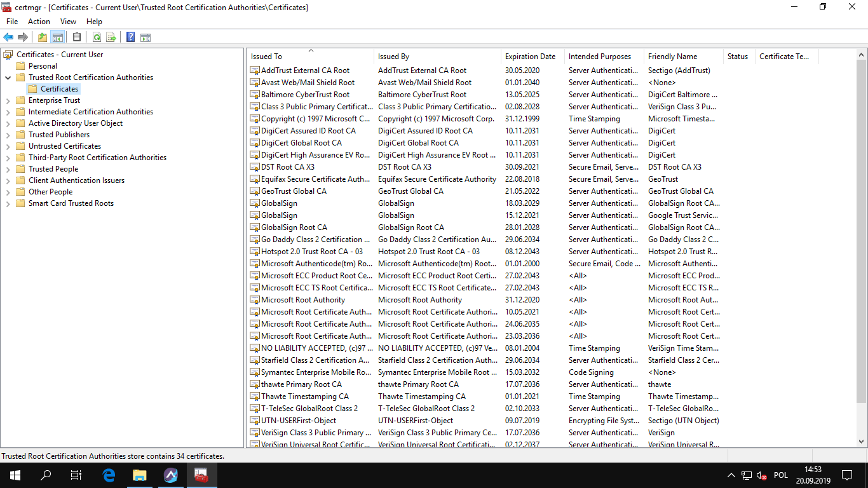Expand Smart Card Trusted Roots node
Image resolution: width=868 pixels, height=488 pixels.
click(x=8, y=203)
